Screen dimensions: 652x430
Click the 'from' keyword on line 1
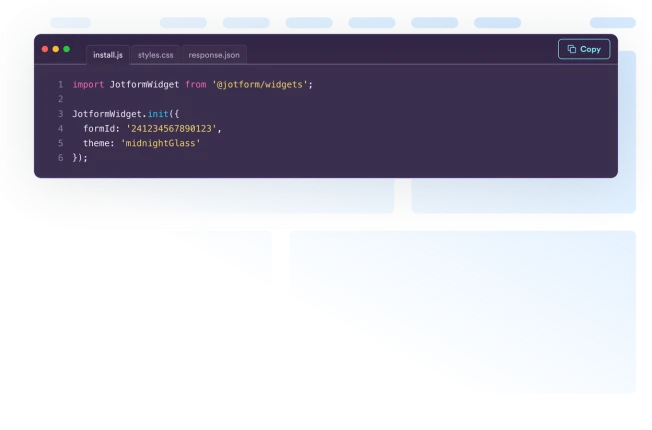click(196, 85)
